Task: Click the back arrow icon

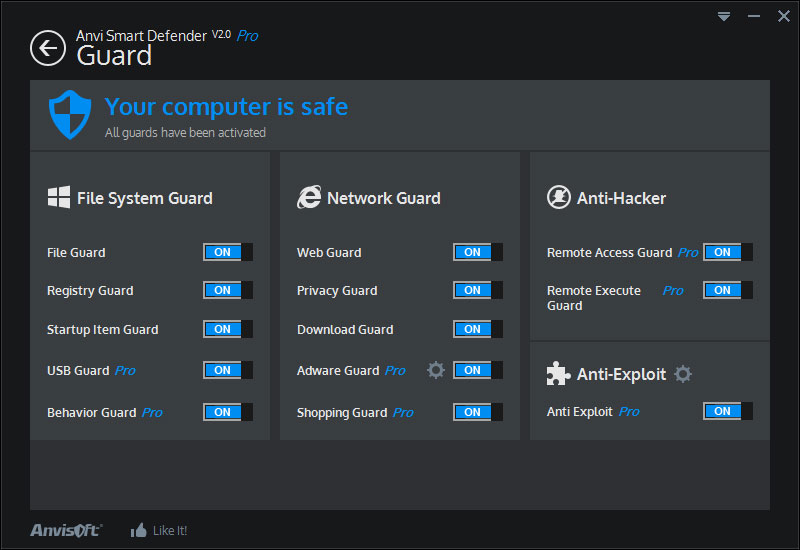Action: tap(47, 48)
